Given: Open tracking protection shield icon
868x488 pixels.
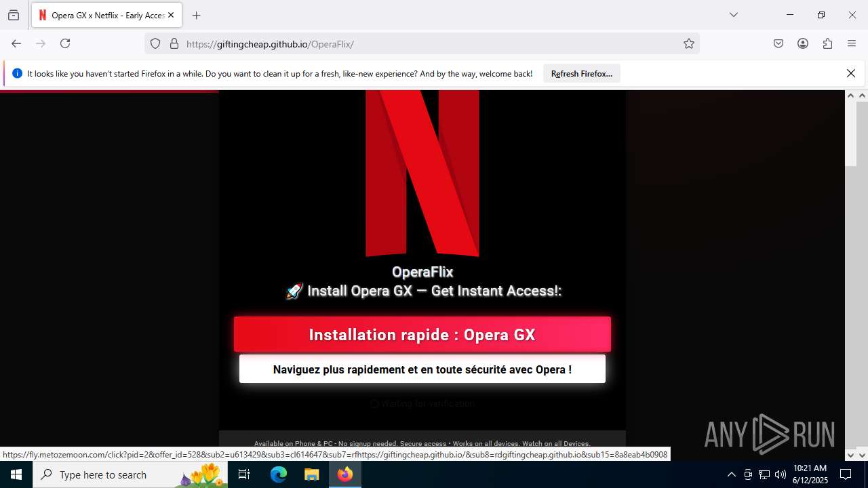Looking at the screenshot, I should pyautogui.click(x=155, y=43).
